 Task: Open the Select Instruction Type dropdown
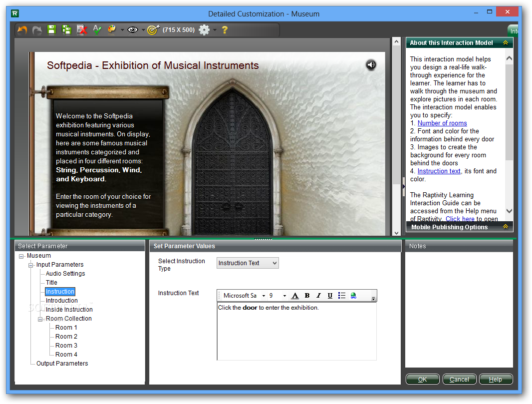point(248,263)
